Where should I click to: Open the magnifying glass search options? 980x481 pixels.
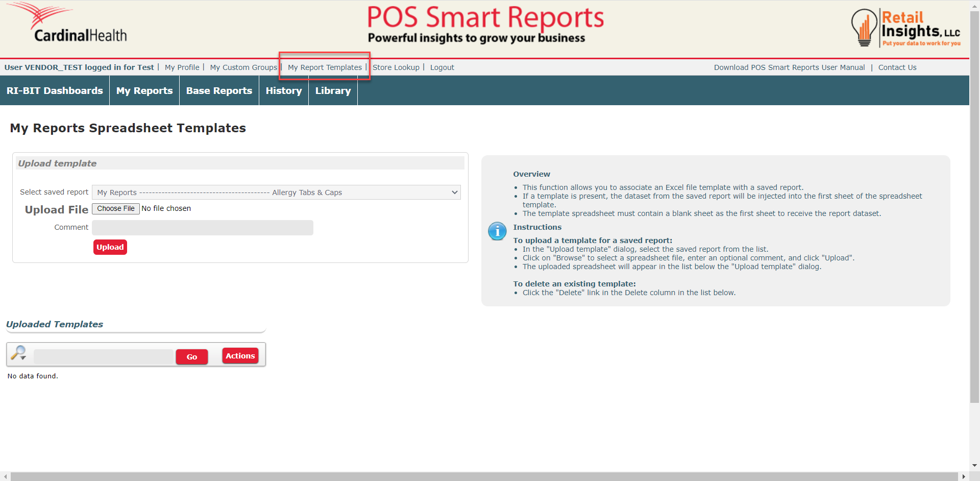point(19,353)
